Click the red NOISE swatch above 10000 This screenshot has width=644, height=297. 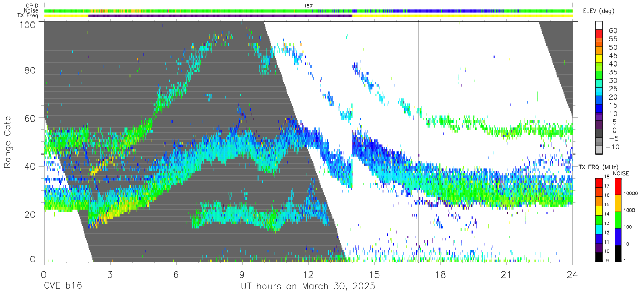617,186
